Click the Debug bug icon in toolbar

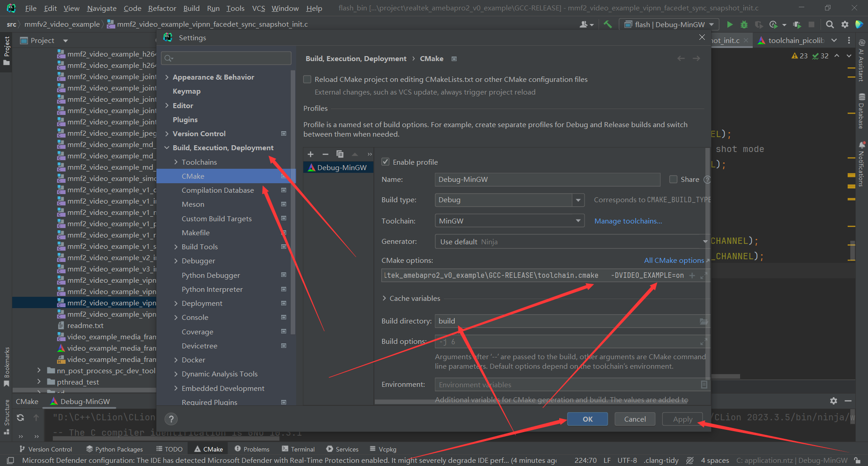point(744,24)
